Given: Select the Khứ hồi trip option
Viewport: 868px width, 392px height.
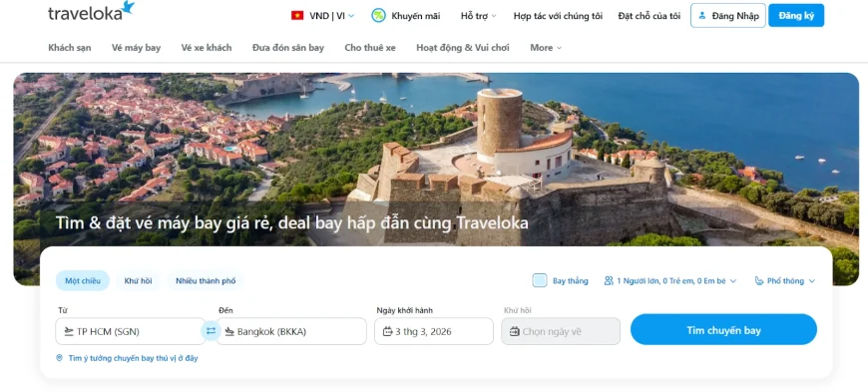Looking at the screenshot, I should coord(139,280).
